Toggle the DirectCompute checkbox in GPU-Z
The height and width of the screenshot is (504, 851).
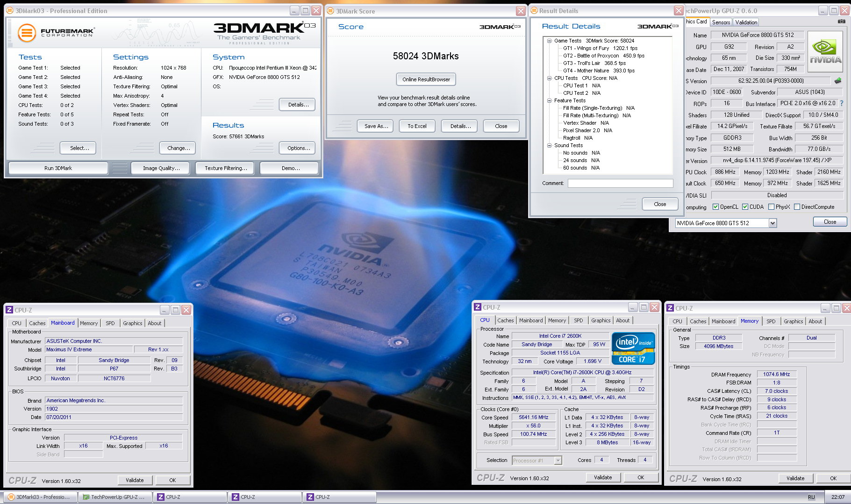click(797, 207)
